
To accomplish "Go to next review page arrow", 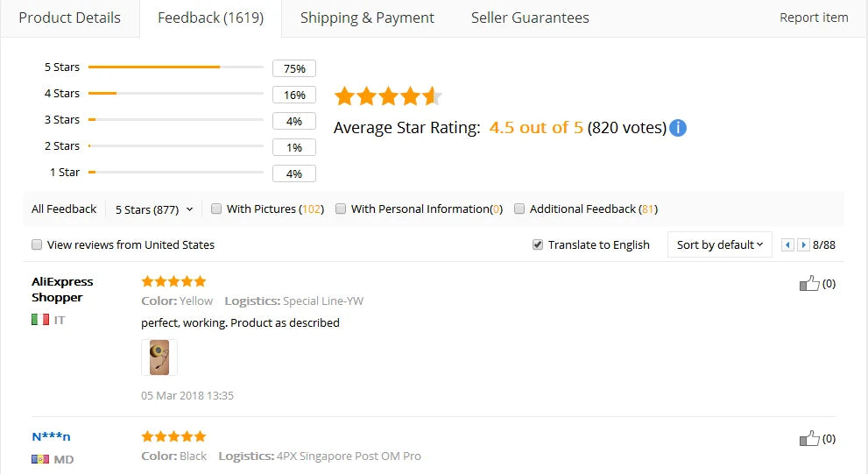I will [x=803, y=244].
